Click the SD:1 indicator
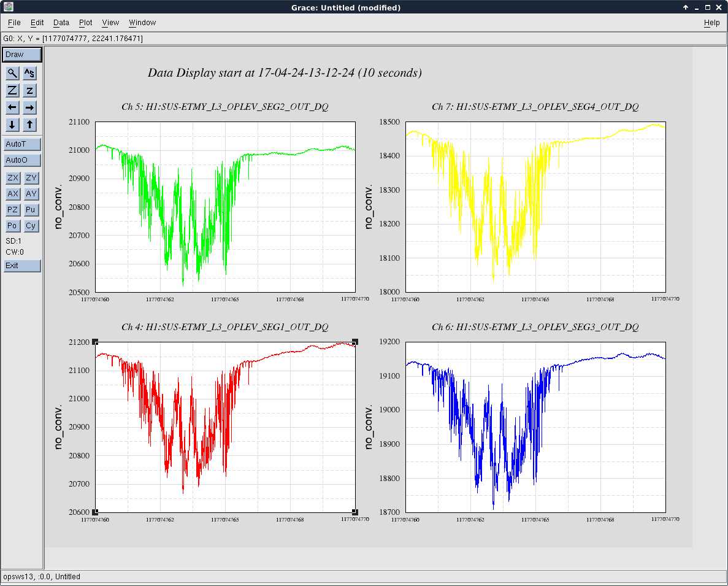The image size is (728, 586). pos(13,241)
